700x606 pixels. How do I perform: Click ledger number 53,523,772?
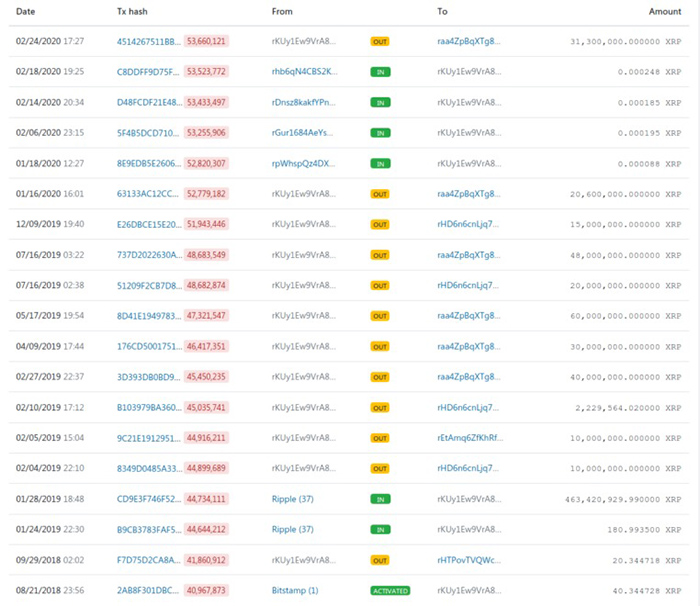click(x=206, y=72)
